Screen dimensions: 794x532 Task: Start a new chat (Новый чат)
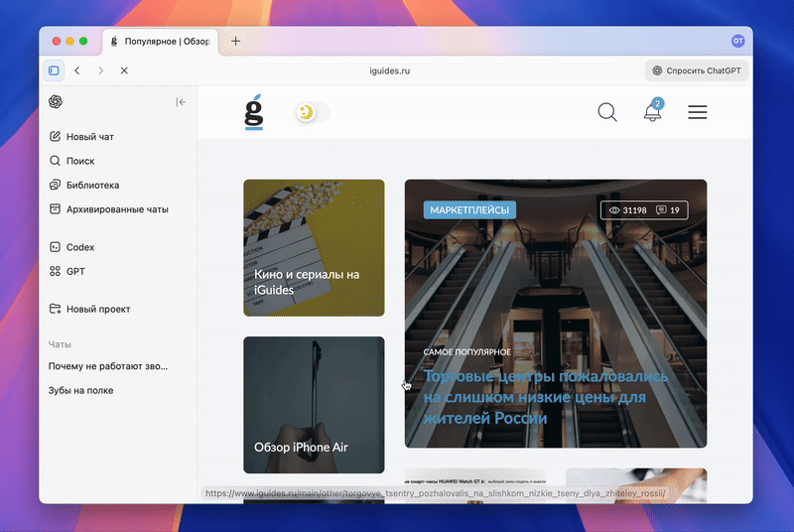click(x=81, y=137)
